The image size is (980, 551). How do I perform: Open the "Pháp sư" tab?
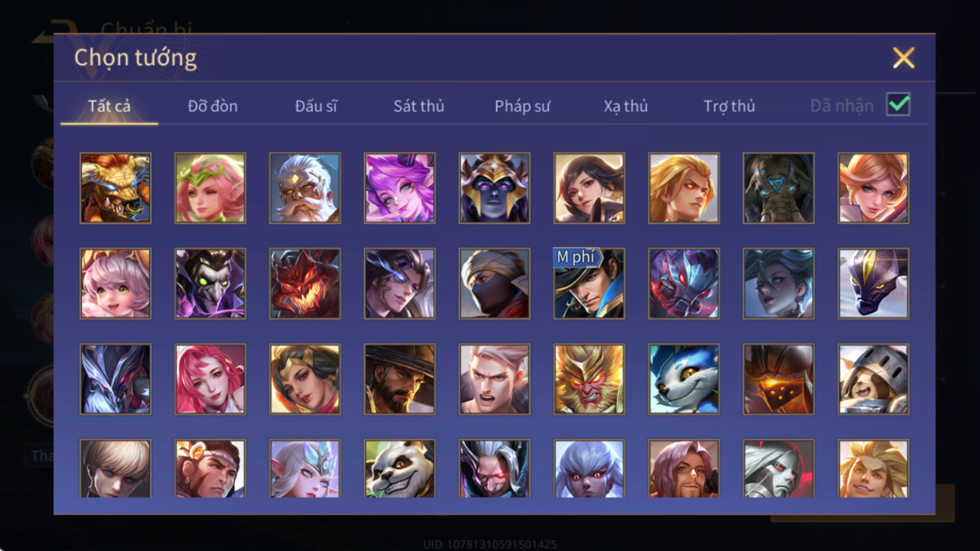tap(523, 106)
